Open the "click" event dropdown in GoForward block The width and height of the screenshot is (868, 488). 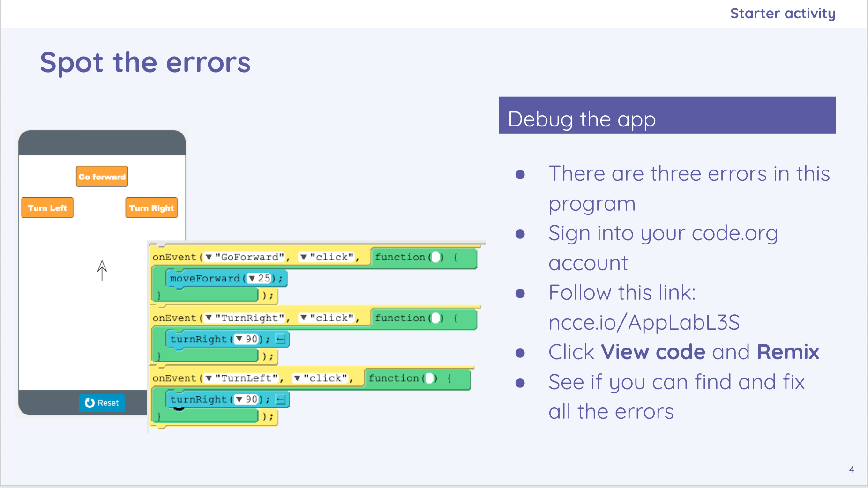pyautogui.click(x=304, y=257)
